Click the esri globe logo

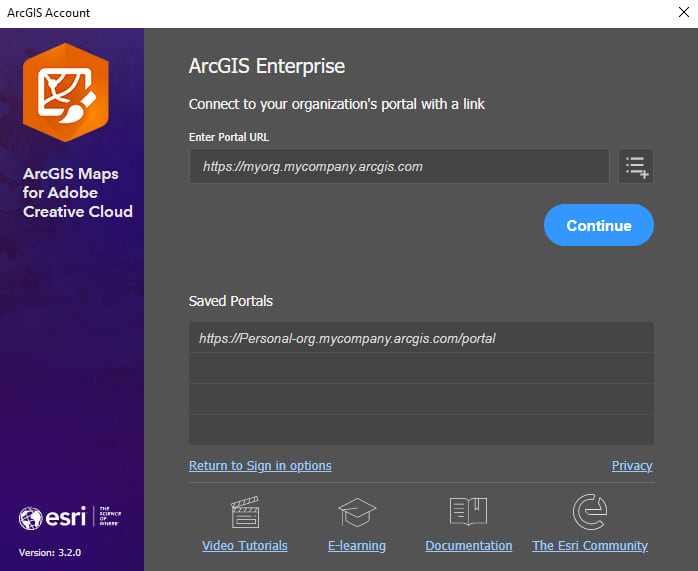coord(31,518)
